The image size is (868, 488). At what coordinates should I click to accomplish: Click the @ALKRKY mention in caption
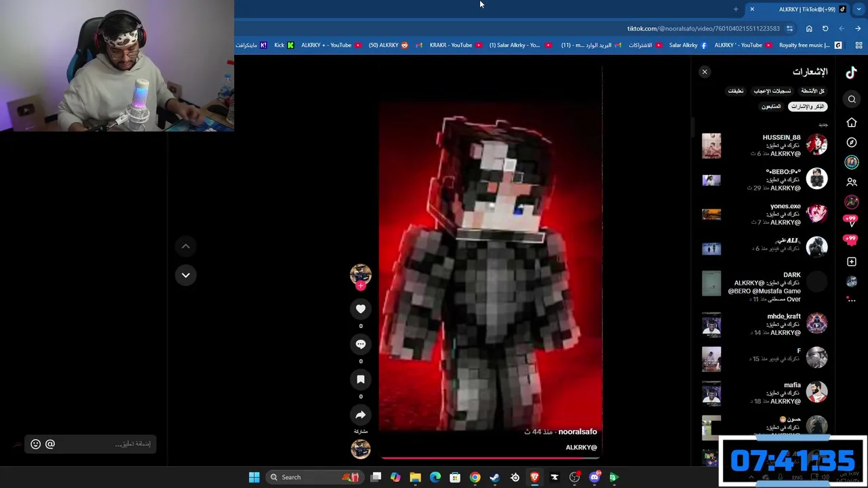click(x=581, y=447)
